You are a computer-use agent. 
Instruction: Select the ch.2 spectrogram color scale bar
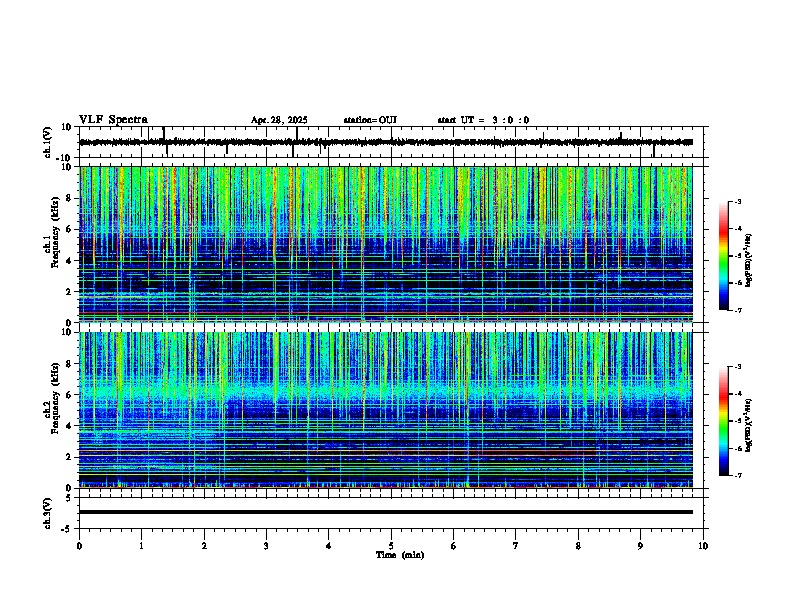pos(723,421)
